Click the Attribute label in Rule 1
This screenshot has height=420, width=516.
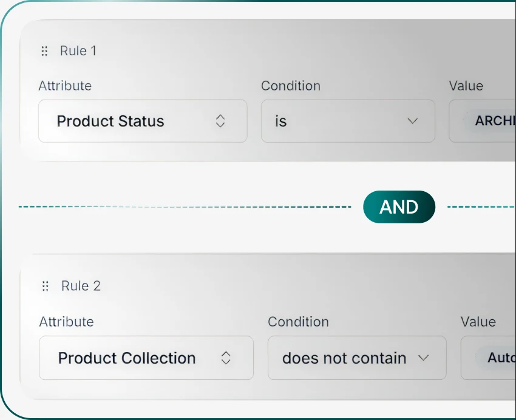tap(65, 86)
